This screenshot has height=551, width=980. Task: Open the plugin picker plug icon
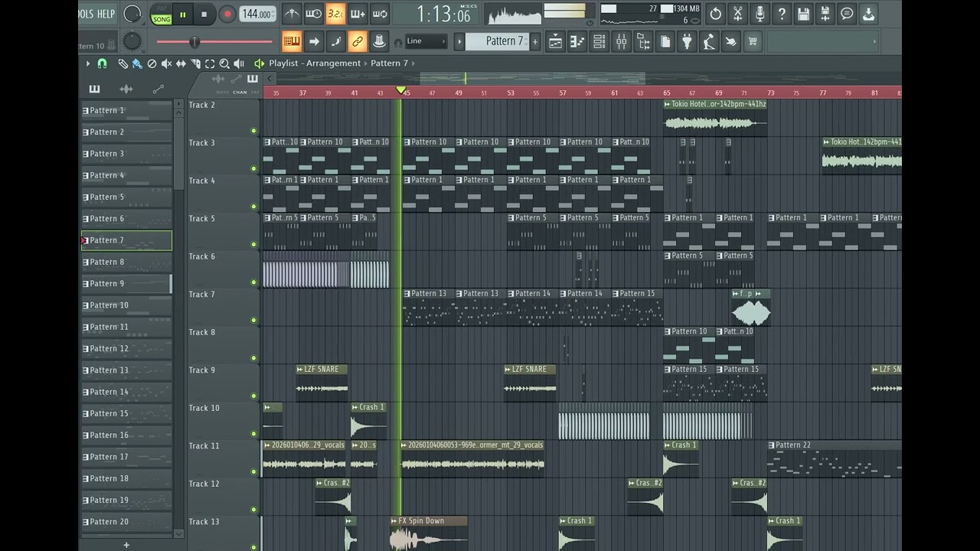688,42
